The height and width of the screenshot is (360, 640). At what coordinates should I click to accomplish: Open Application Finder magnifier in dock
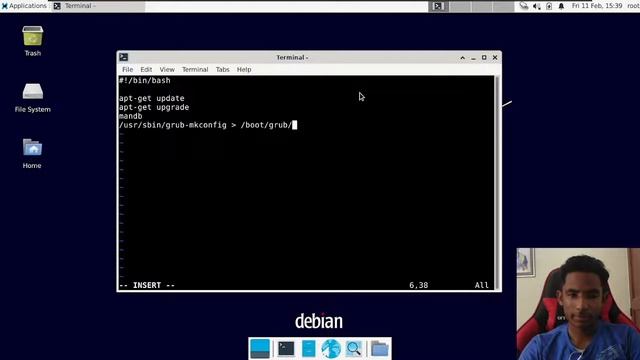tap(353, 349)
